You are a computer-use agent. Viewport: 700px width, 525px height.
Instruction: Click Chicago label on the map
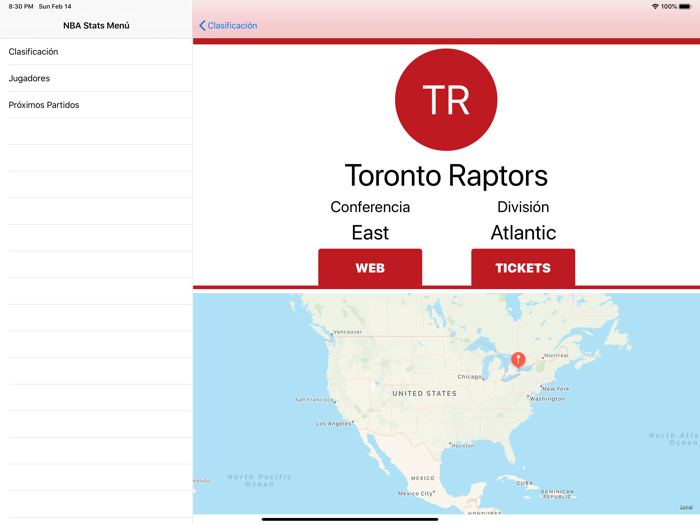coord(470,377)
